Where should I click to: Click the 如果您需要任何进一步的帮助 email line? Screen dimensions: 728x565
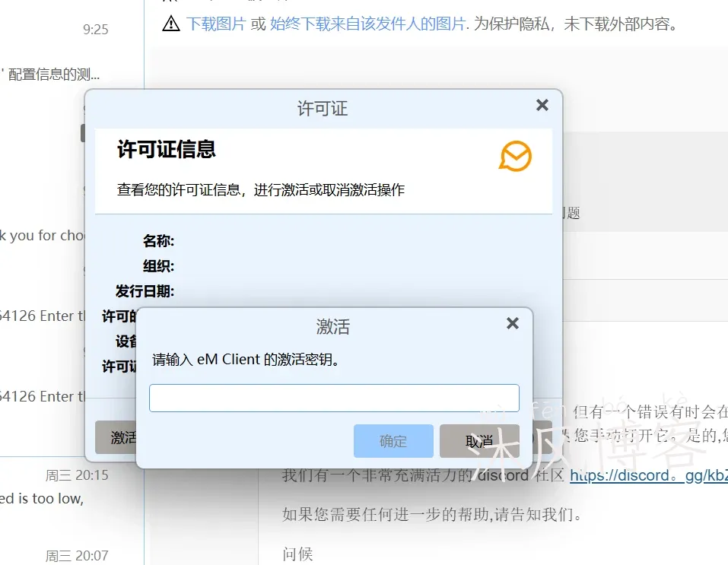coord(432,514)
